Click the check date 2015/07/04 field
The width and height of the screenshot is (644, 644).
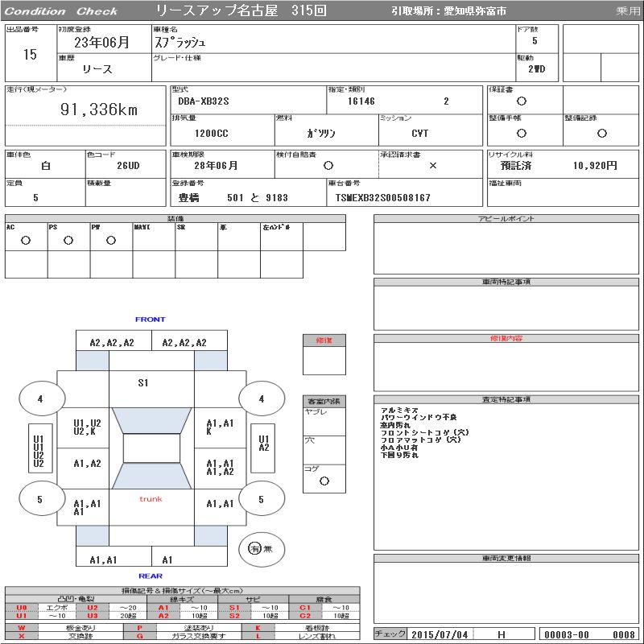click(x=440, y=634)
